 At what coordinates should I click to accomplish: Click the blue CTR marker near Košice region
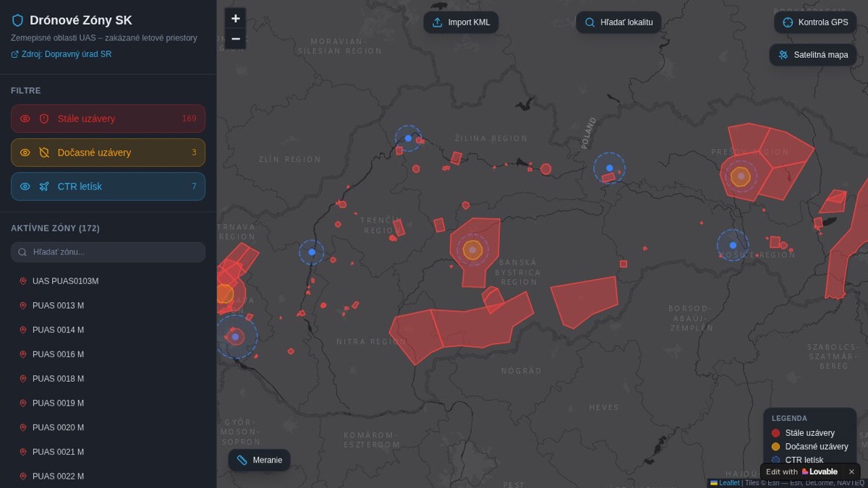coord(733,245)
